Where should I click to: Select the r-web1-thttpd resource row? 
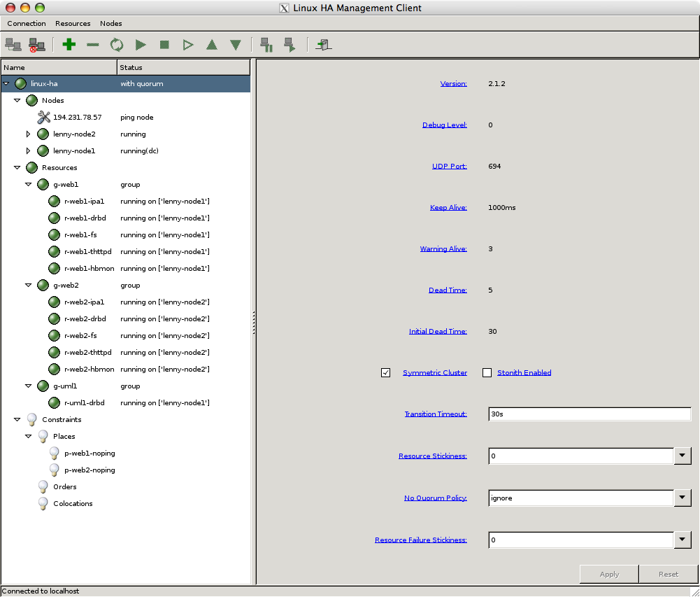pyautogui.click(x=126, y=251)
